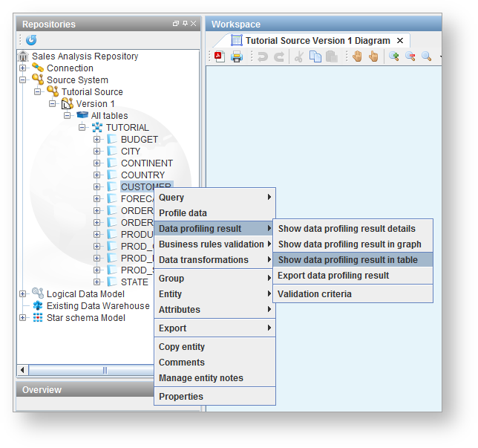Viewport: 478px width, 448px height.
Task: Click the Existing Data Warehouse icon
Action: click(x=38, y=305)
